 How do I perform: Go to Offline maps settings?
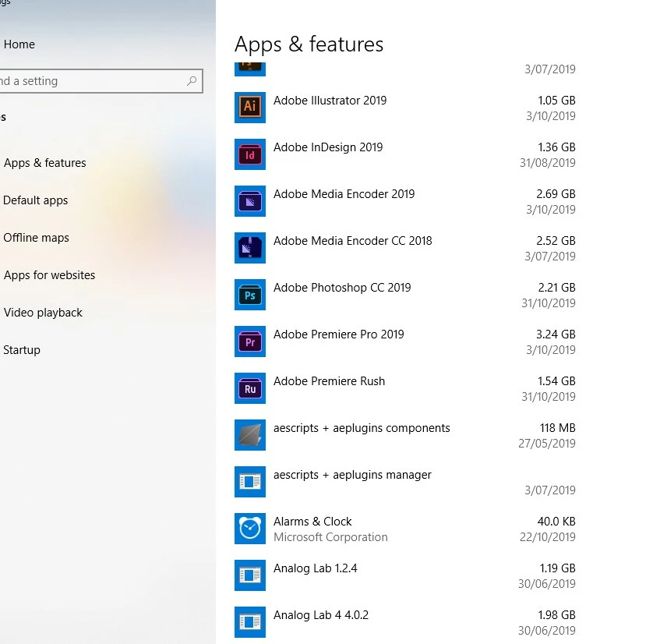click(x=36, y=238)
